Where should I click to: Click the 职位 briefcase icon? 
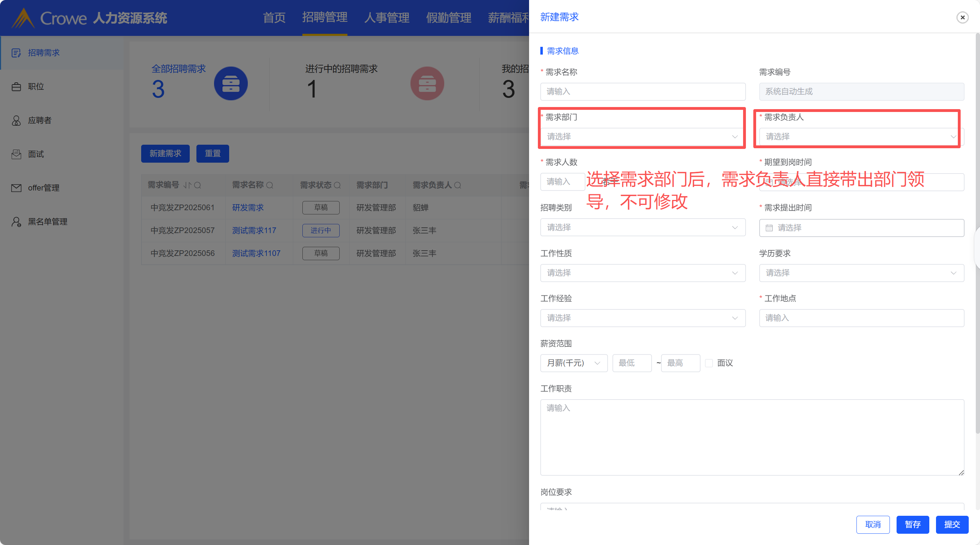(x=16, y=87)
